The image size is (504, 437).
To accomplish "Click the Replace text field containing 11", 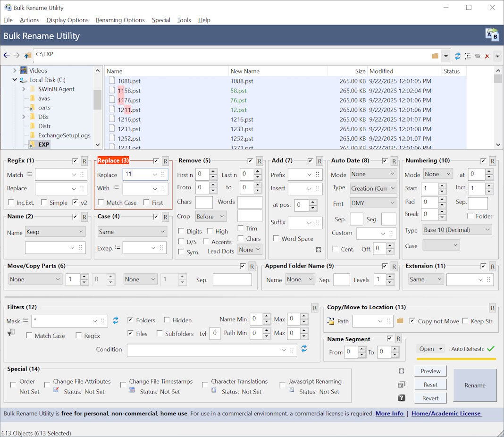I will tap(137, 174).
